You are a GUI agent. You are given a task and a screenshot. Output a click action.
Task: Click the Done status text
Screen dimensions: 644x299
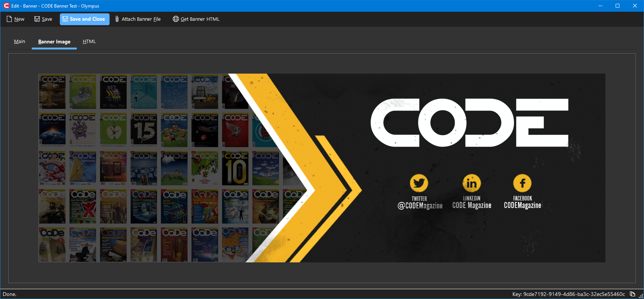click(x=10, y=294)
